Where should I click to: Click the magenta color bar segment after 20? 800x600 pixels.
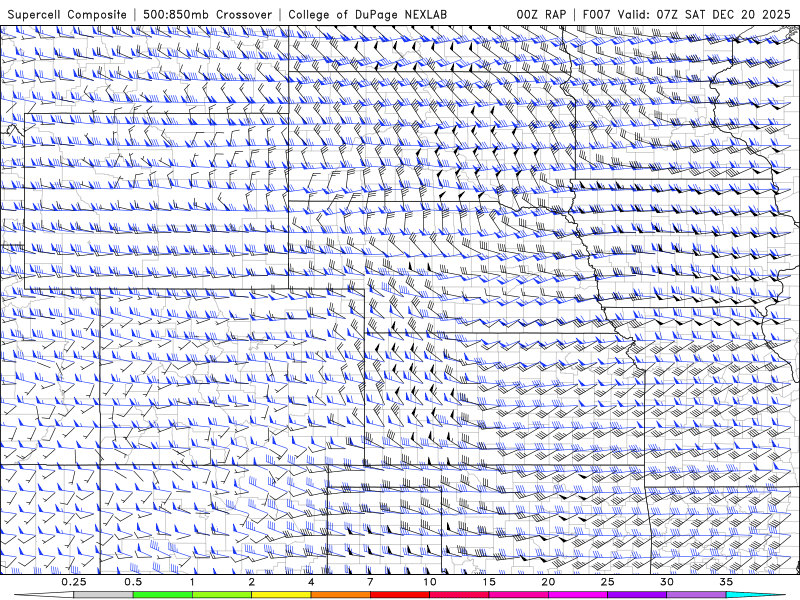tap(578, 595)
